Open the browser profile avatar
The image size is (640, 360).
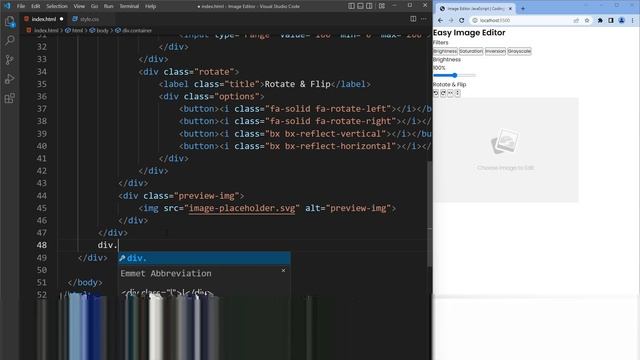[x=622, y=20]
